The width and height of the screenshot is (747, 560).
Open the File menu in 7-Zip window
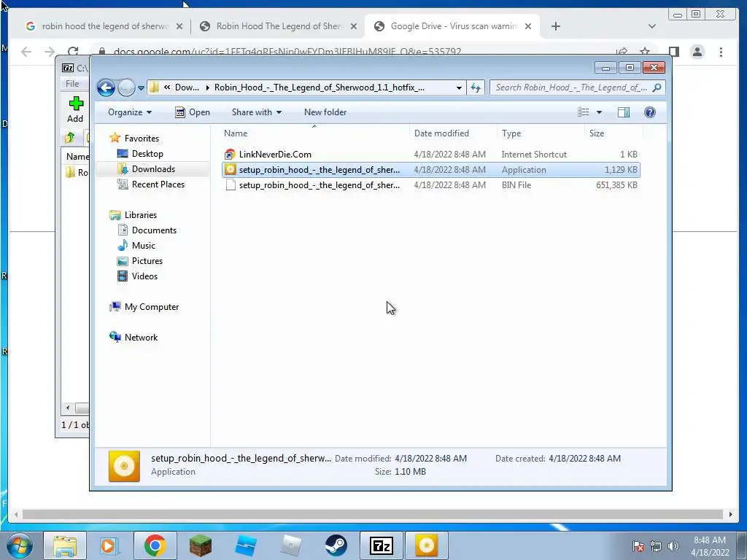click(72, 84)
